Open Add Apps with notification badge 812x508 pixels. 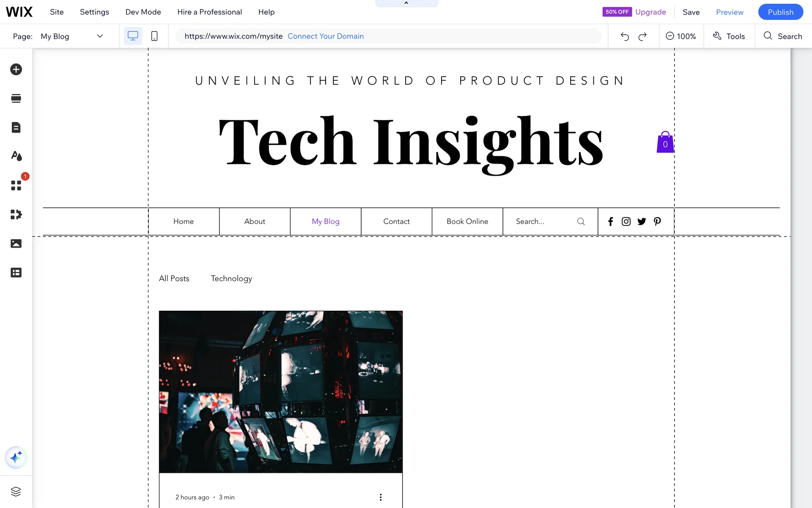click(16, 185)
